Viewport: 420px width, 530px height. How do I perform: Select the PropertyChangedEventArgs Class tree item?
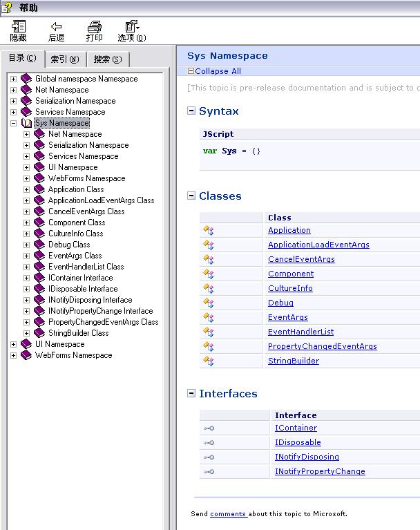point(104,322)
